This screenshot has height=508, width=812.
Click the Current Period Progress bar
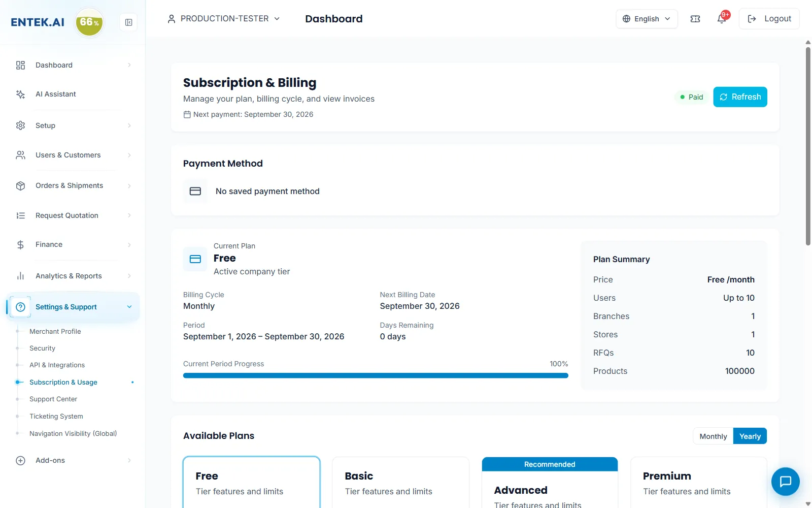376,375
